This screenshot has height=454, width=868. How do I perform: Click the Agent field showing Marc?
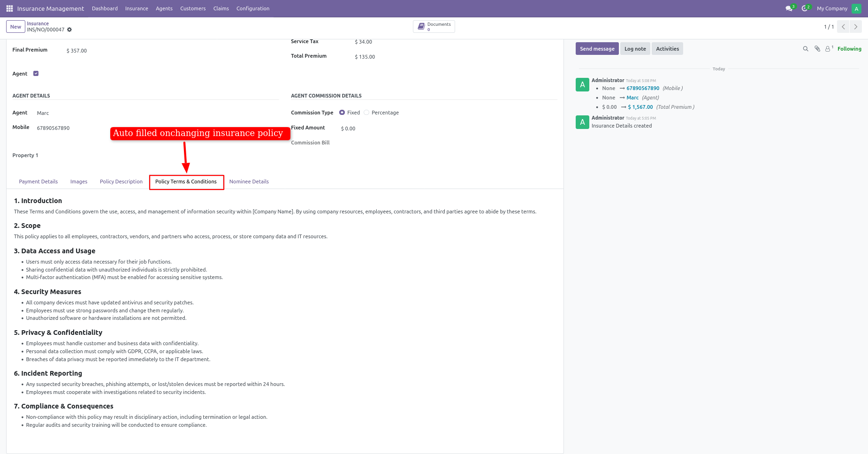coord(43,113)
